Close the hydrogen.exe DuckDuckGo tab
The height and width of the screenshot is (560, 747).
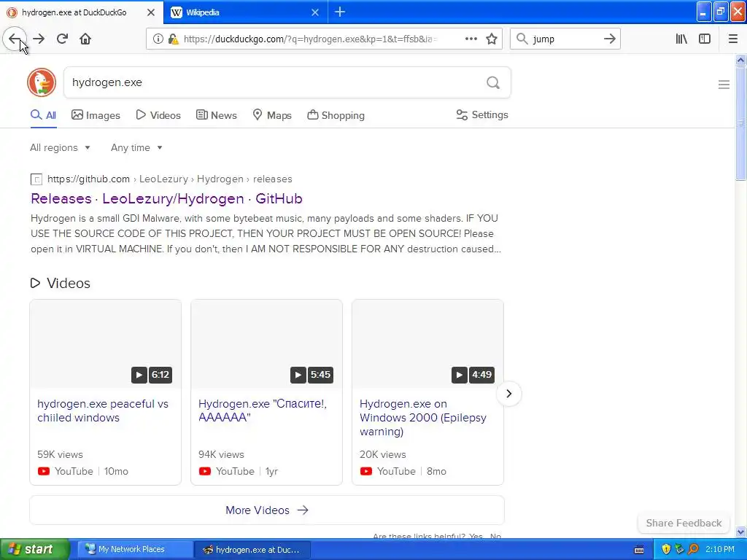point(151,12)
